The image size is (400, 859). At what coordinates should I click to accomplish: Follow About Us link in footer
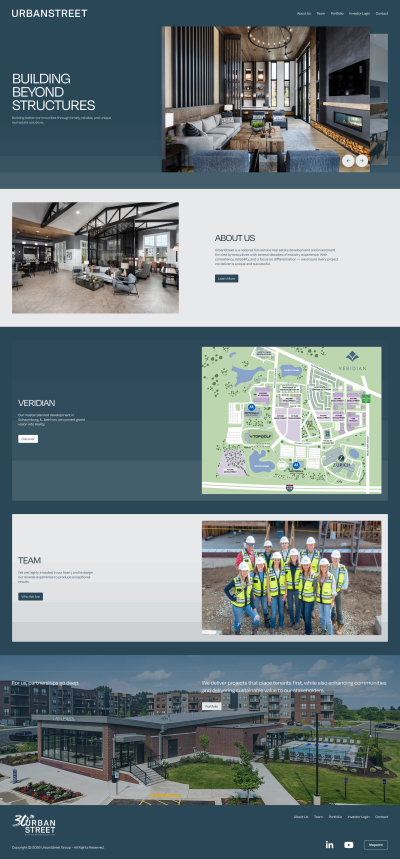click(x=301, y=817)
